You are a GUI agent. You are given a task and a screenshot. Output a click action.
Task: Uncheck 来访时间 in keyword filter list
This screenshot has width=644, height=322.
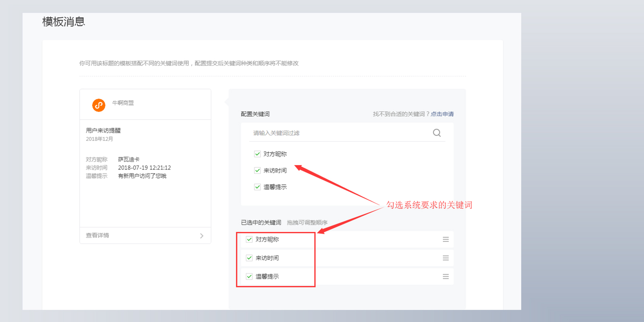click(257, 170)
